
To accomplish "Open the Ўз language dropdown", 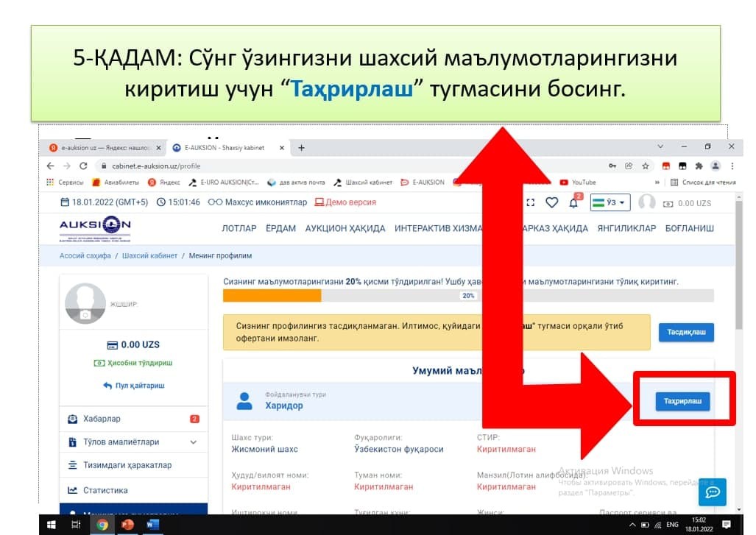I will click(610, 202).
